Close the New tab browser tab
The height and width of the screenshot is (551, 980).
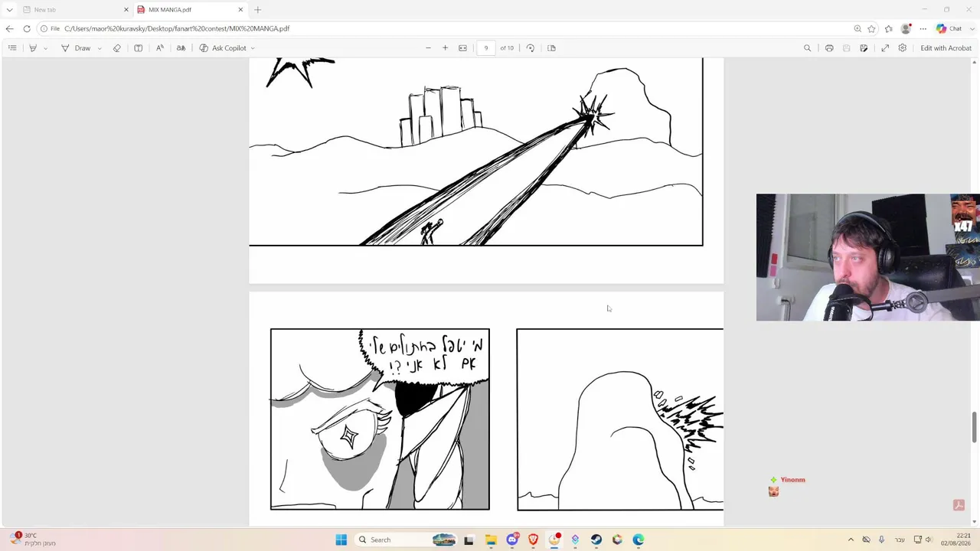[x=126, y=10]
